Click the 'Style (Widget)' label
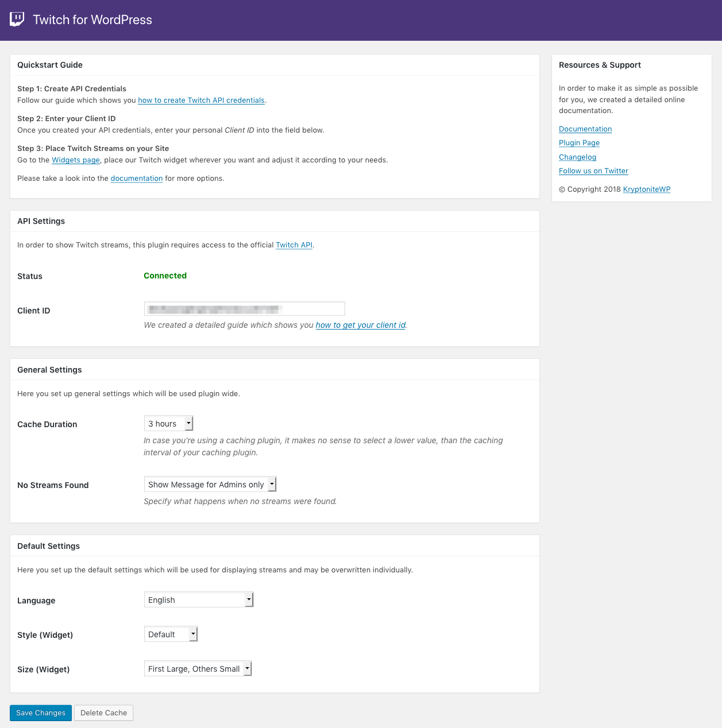722x728 pixels. point(45,635)
